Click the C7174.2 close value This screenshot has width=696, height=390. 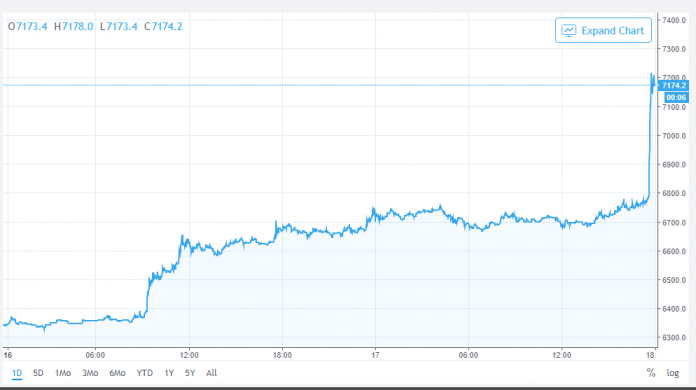[163, 27]
